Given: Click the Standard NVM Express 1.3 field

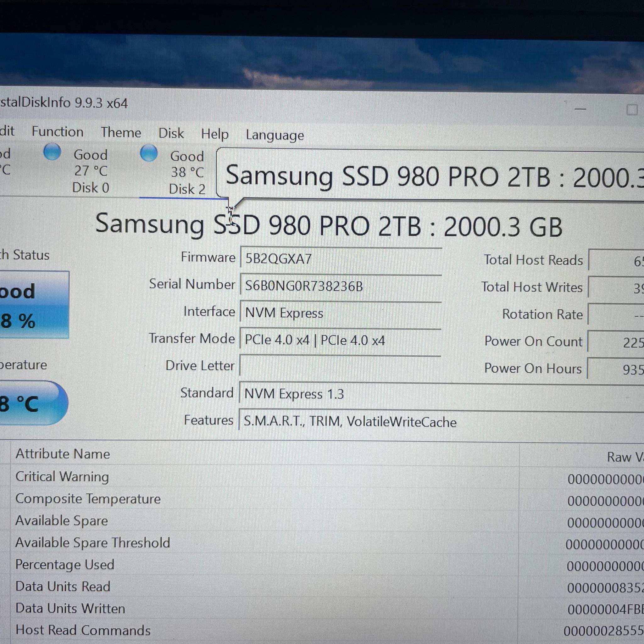Looking at the screenshot, I should pos(442,393).
